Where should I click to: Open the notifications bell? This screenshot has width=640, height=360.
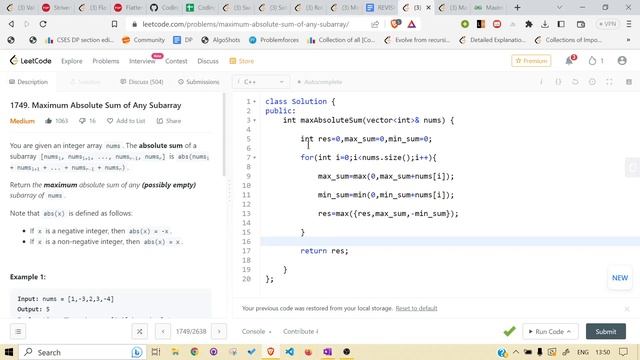click(x=569, y=61)
